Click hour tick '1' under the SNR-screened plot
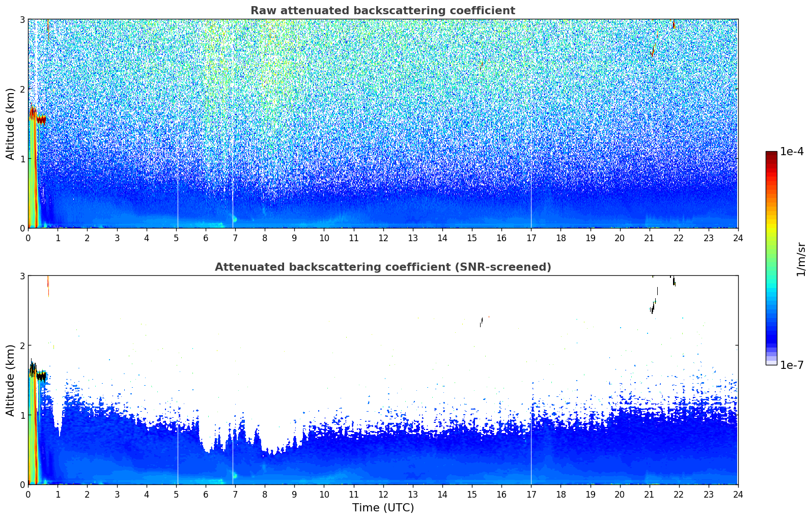 [58, 494]
